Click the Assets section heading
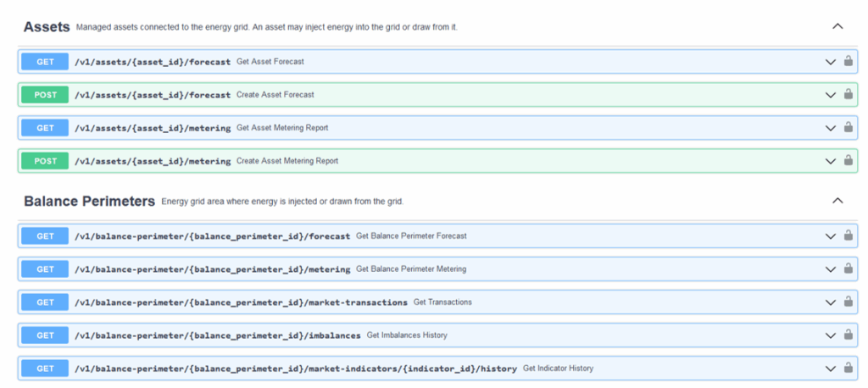868x388 pixels. tap(47, 26)
